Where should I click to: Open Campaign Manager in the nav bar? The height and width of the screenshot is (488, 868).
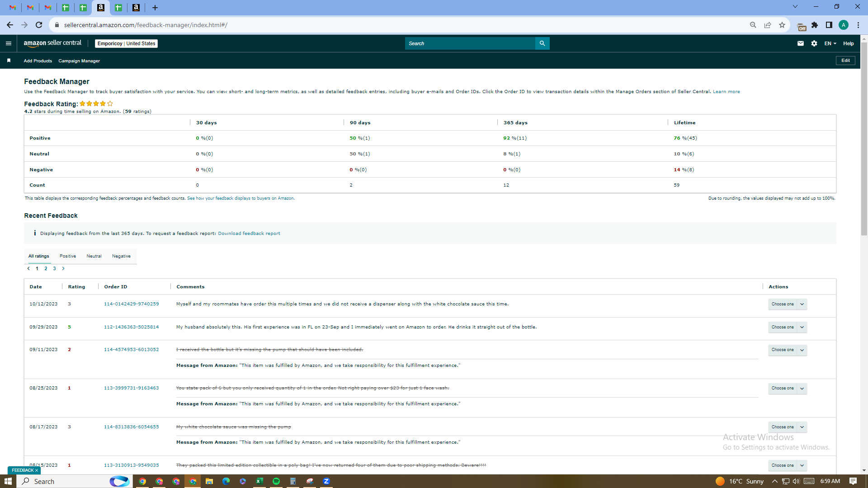click(x=79, y=61)
